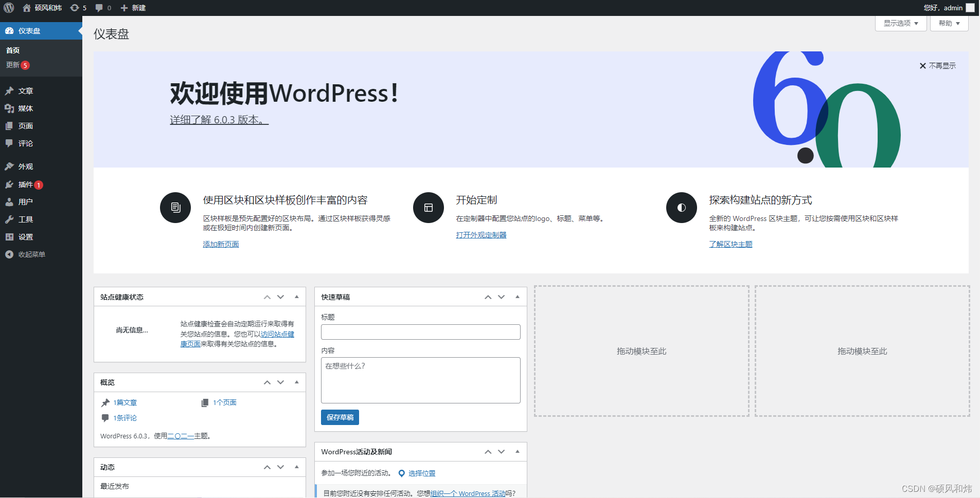980x498 pixels.
Task: Click admin avatar in top right
Action: [x=970, y=8]
